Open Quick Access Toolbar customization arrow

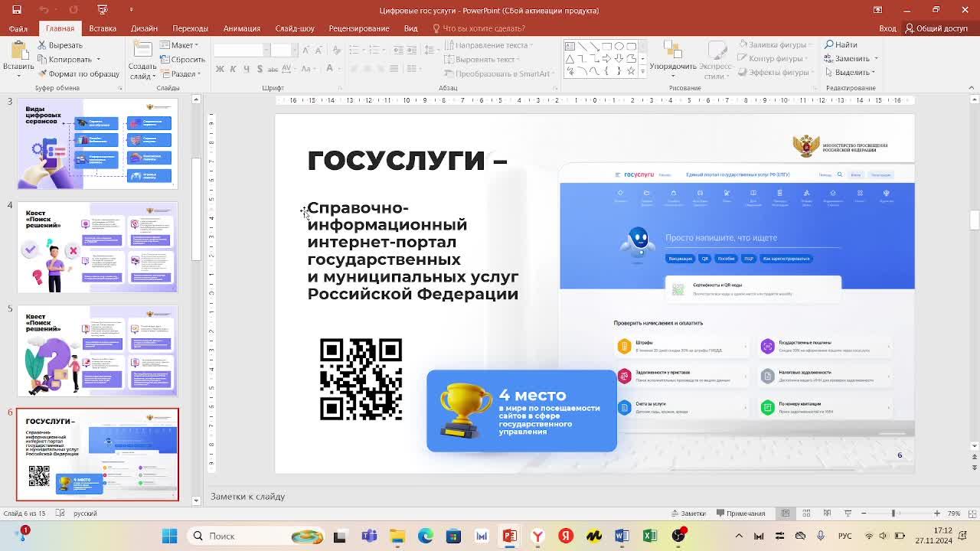click(131, 10)
